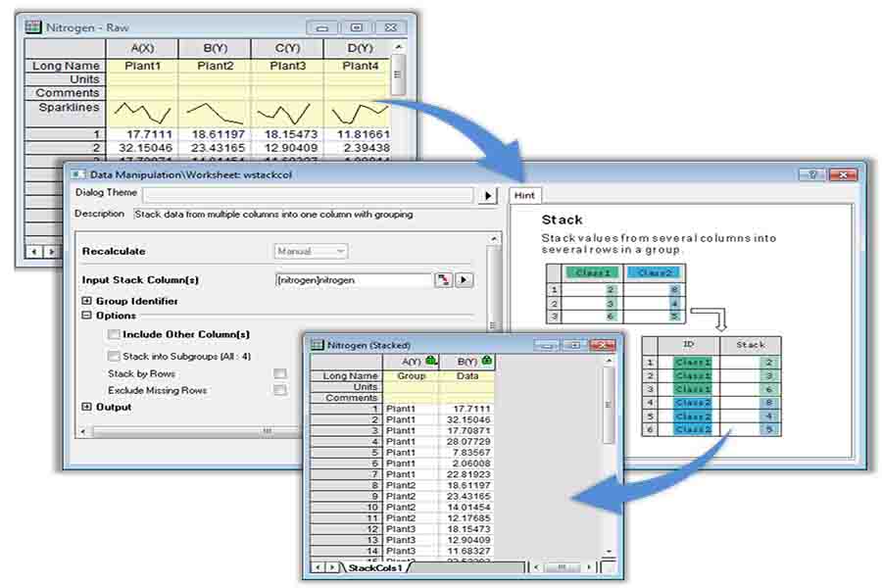Select column B(Y) header in Nitrogen (Stacked)
Screen dimensions: 882x588
[x=466, y=361]
